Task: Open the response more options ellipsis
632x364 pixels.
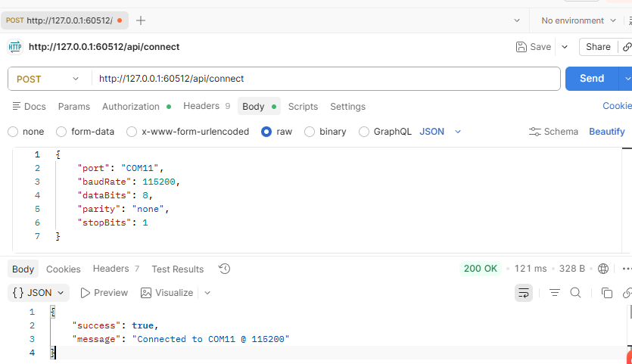Action: 627,269
